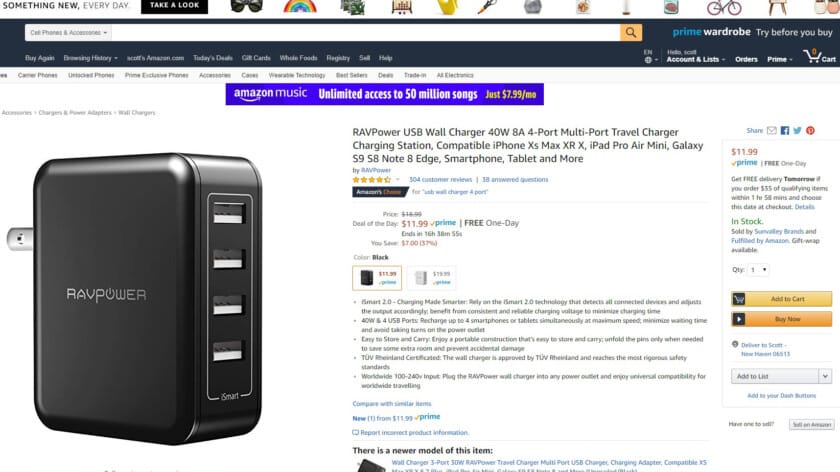Click the cart icon on Add to Cart
840x472 pixels.
(x=739, y=299)
